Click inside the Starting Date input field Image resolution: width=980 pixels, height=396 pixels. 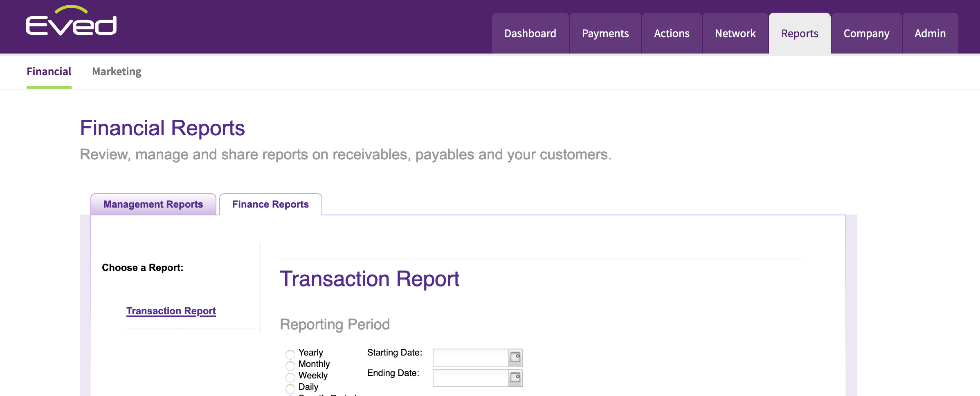[x=470, y=357]
